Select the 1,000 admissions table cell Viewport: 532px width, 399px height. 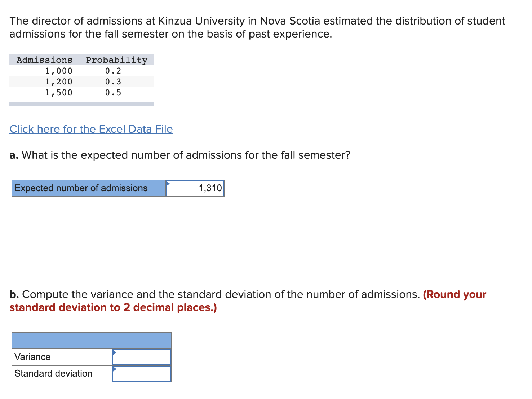(x=59, y=71)
